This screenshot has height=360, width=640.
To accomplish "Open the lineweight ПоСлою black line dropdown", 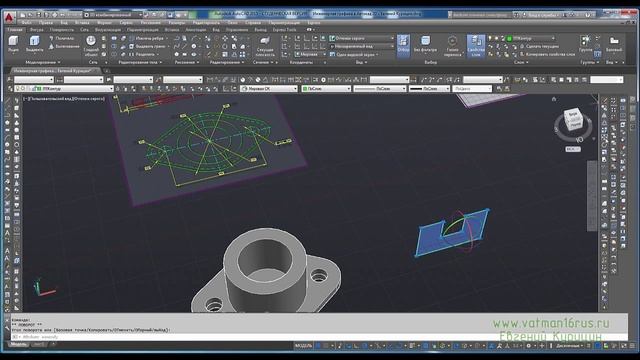I will click(429, 89).
